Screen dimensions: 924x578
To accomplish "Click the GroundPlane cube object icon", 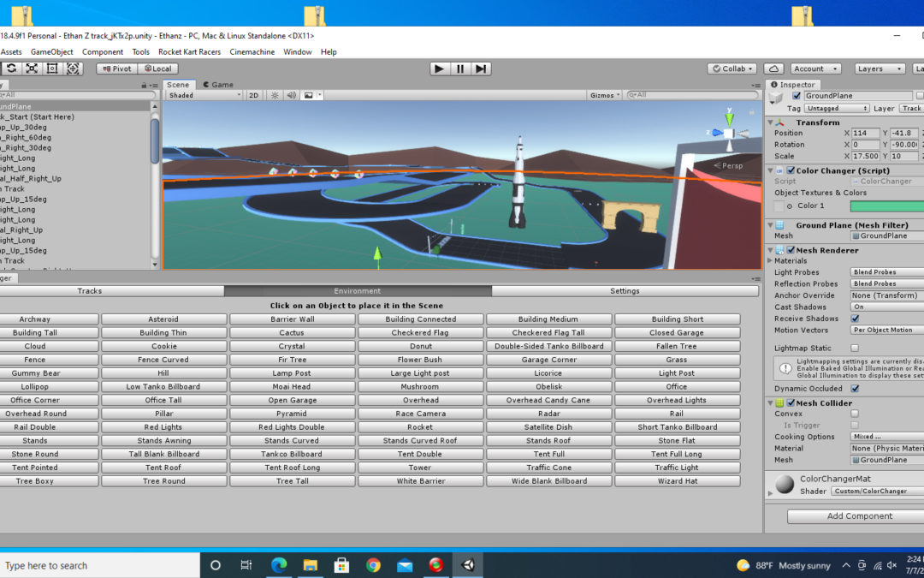I will pyautogui.click(x=777, y=98).
